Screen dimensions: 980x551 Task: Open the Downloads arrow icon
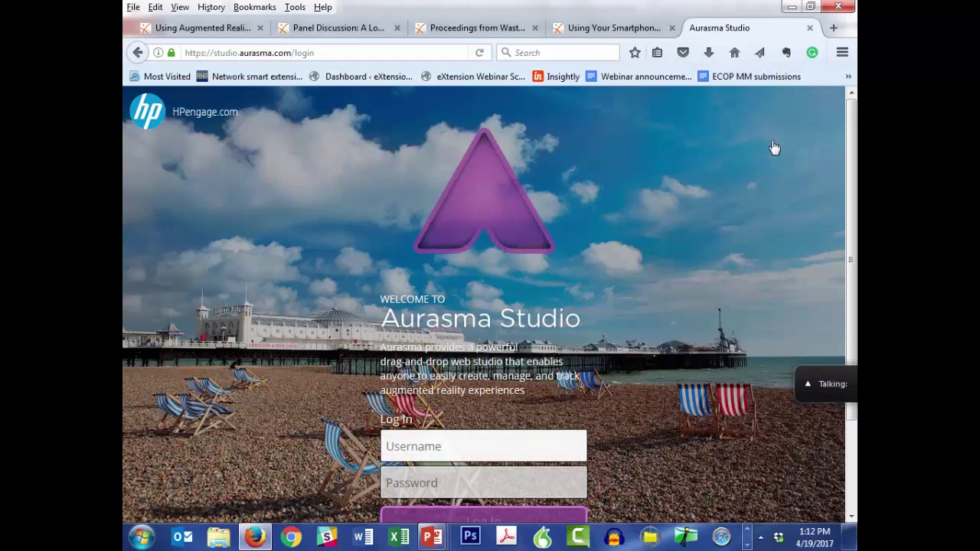[709, 53]
